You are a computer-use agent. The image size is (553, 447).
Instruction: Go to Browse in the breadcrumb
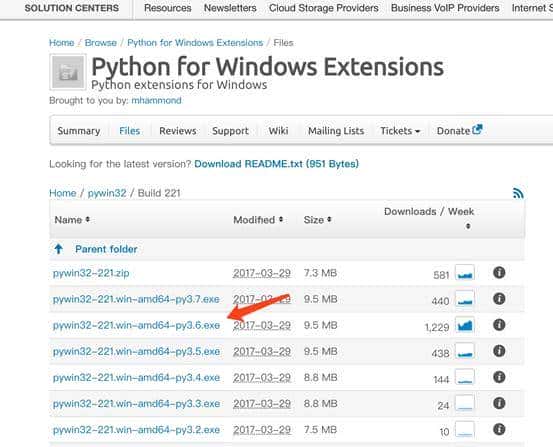tap(101, 43)
